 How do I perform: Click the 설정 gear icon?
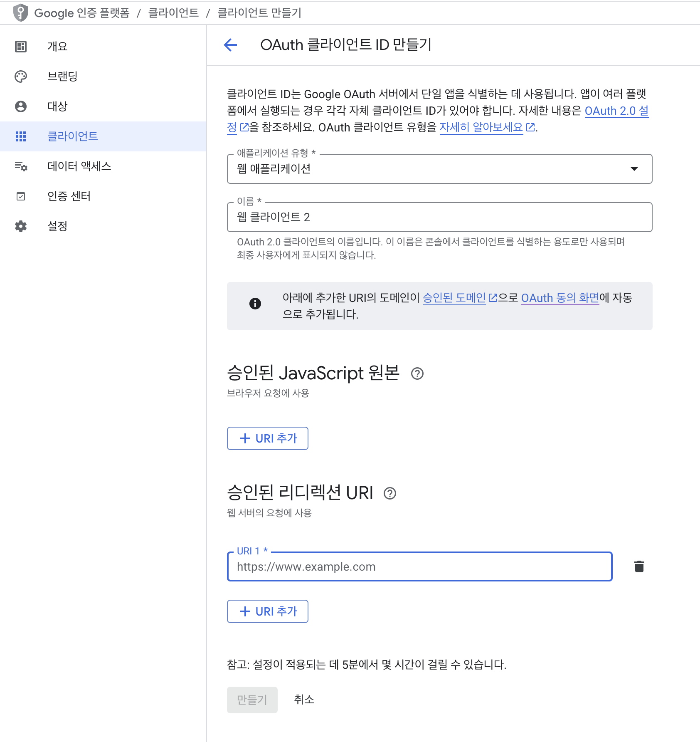pyautogui.click(x=21, y=226)
